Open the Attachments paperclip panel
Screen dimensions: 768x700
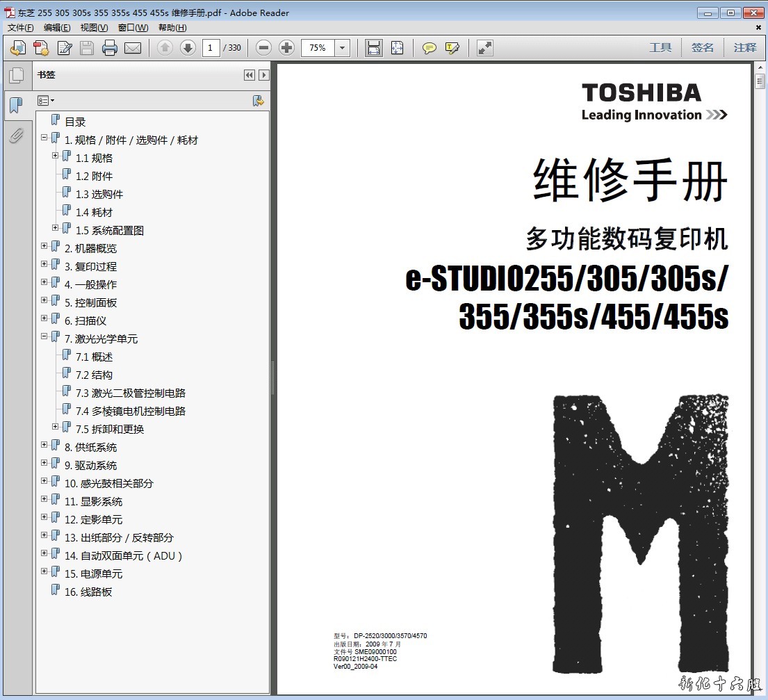(x=16, y=136)
